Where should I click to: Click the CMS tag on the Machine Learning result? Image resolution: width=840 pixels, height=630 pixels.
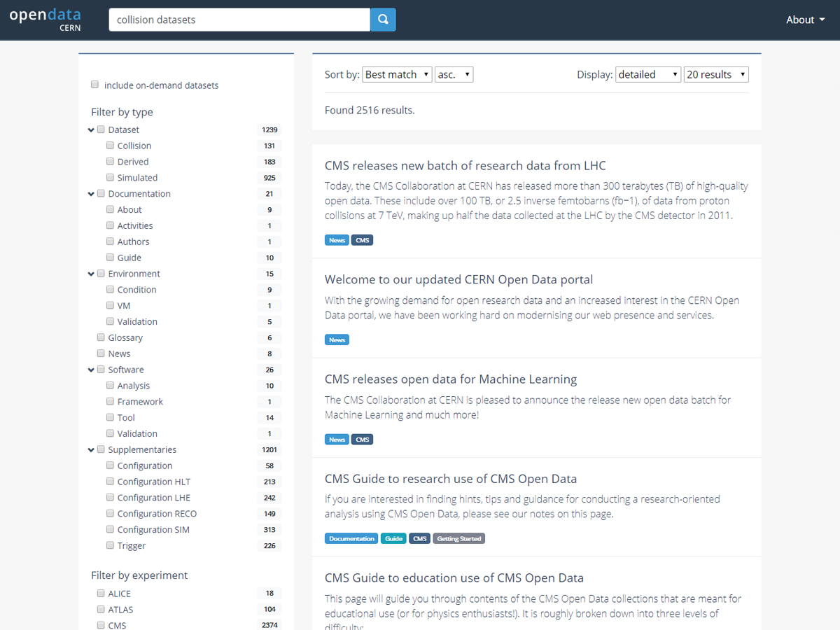click(x=362, y=439)
